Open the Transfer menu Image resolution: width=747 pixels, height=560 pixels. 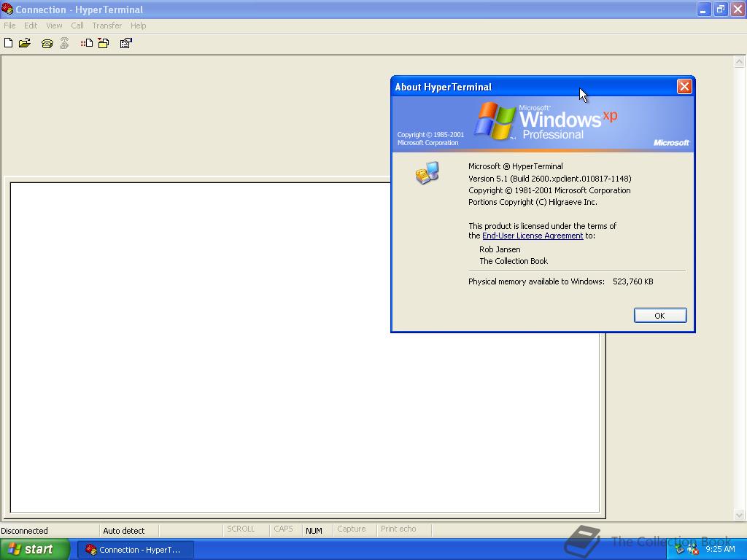pyautogui.click(x=107, y=26)
